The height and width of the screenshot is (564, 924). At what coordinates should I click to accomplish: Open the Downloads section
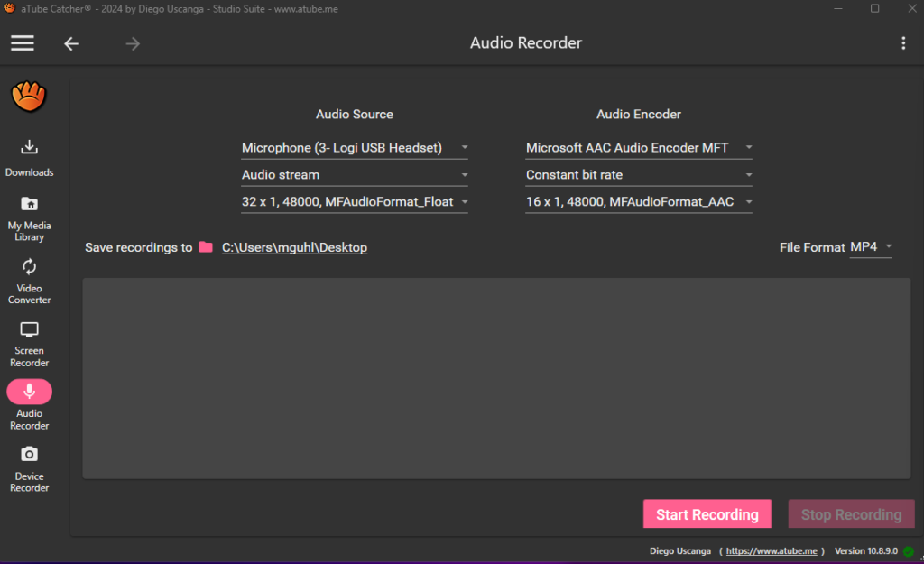point(30,158)
